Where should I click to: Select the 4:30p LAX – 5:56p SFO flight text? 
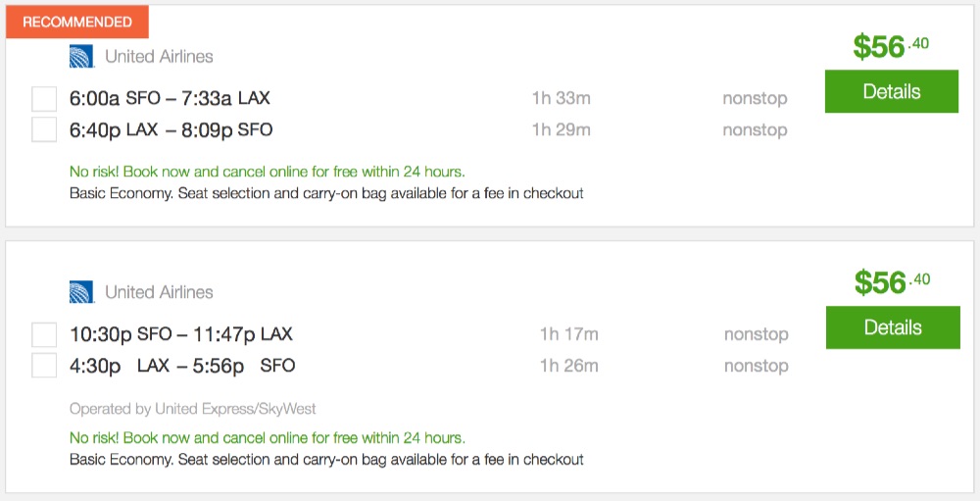tap(182, 366)
